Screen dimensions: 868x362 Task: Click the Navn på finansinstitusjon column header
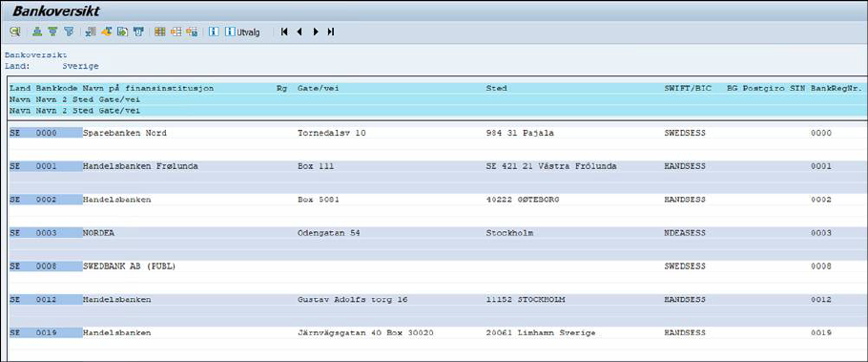click(149, 89)
